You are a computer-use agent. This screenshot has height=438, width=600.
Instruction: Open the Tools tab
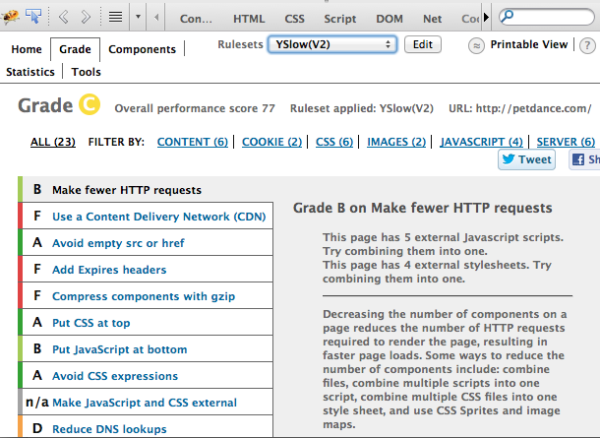pyautogui.click(x=86, y=72)
